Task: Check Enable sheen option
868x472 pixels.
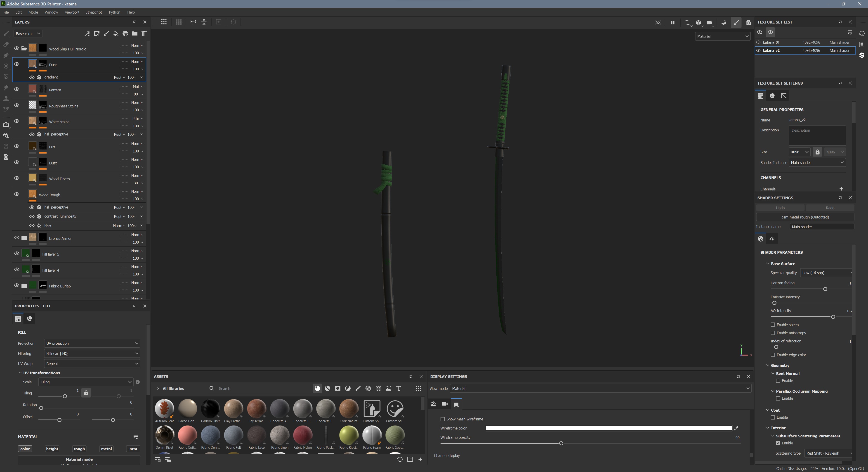Action: [x=773, y=325]
